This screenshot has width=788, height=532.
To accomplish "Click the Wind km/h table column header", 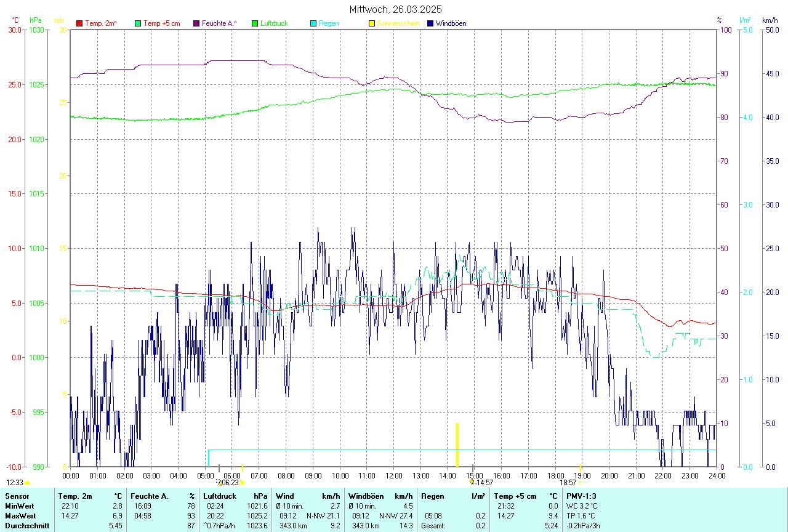I will pyautogui.click(x=308, y=496).
